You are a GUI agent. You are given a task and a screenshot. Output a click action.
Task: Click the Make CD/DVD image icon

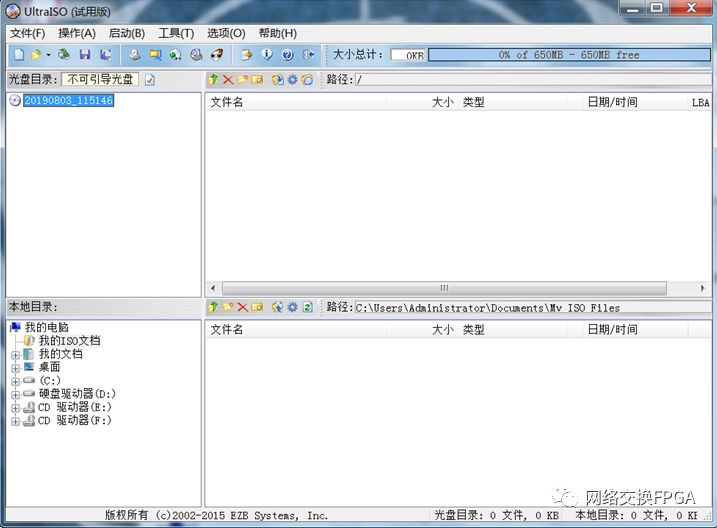pos(134,55)
